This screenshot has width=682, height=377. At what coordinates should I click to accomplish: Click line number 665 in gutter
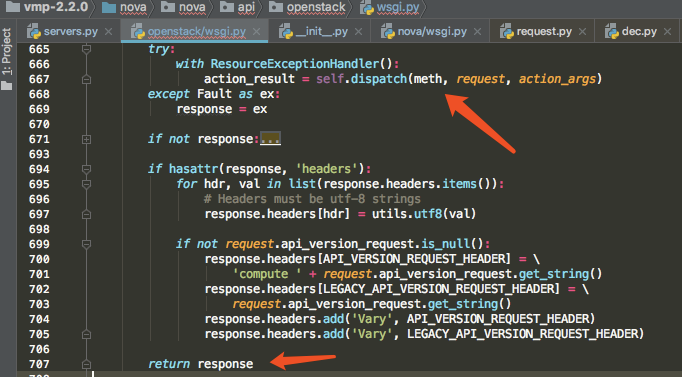tap(39, 49)
